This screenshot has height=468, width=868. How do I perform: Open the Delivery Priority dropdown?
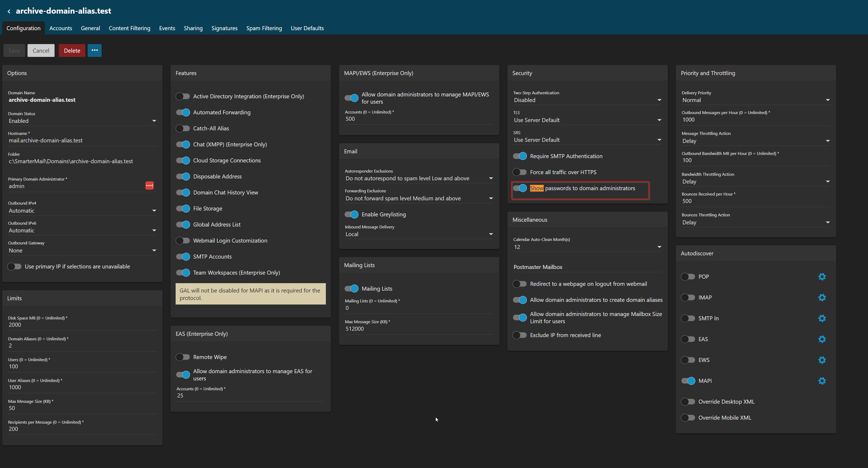[755, 100]
